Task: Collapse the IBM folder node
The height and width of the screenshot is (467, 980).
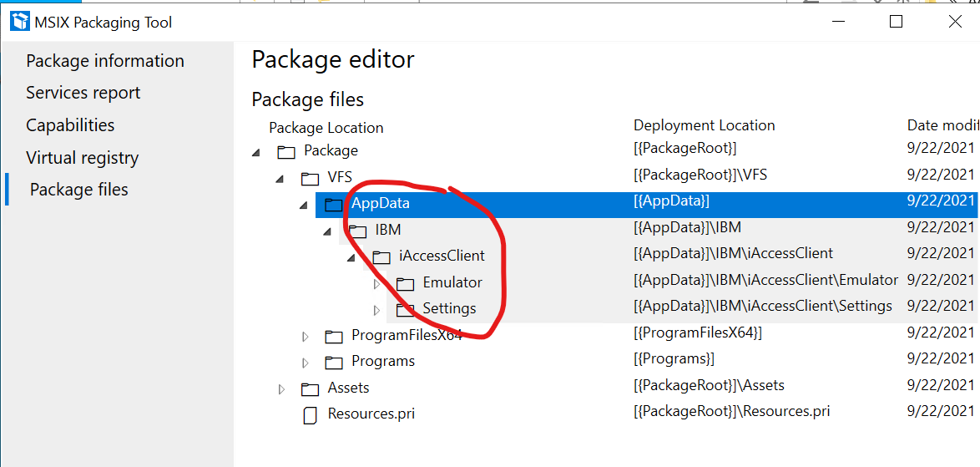Action: pyautogui.click(x=327, y=231)
